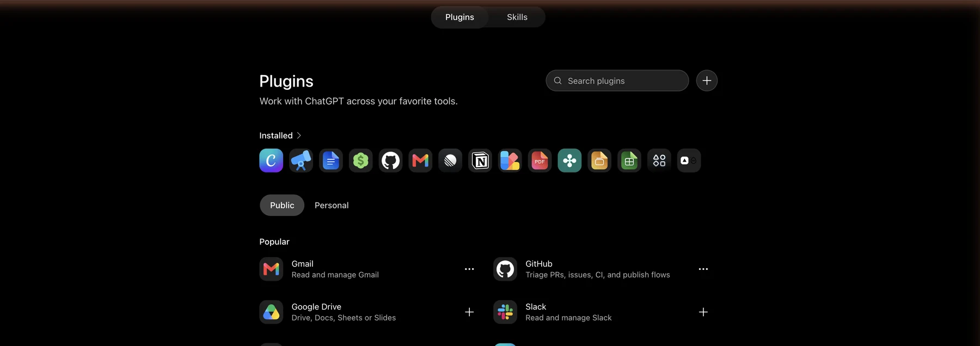
Task: Select the Public filter tab
Action: [282, 205]
